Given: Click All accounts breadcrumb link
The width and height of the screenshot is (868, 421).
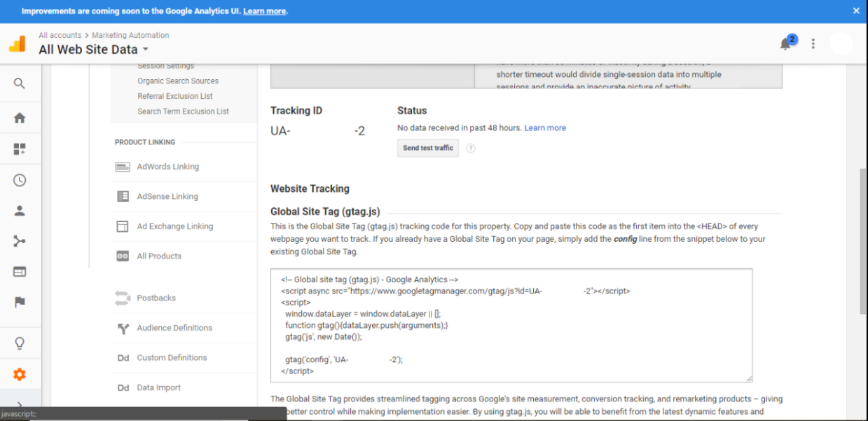Looking at the screenshot, I should (60, 35).
